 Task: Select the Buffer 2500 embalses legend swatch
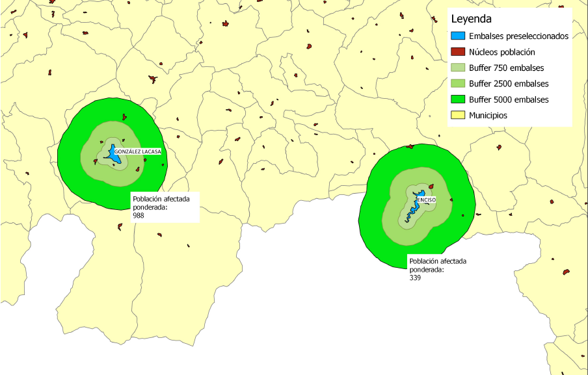(x=457, y=84)
